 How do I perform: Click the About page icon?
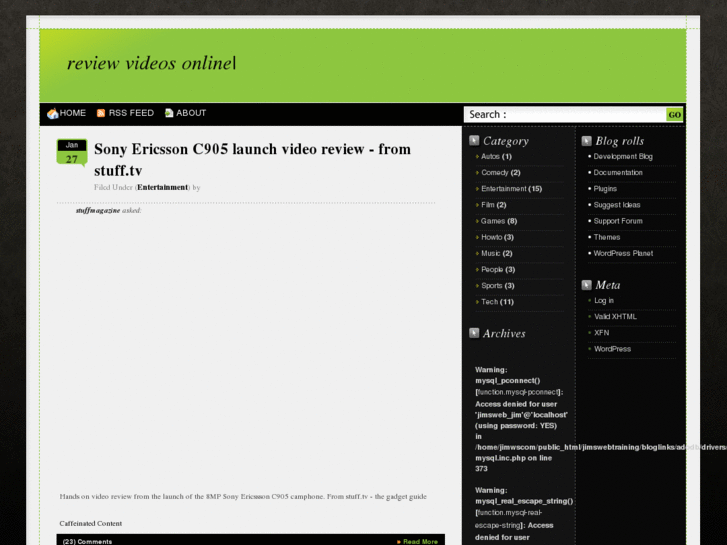click(x=169, y=113)
